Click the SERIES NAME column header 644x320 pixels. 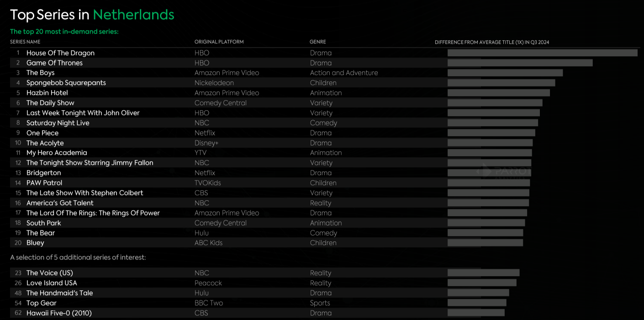coord(25,42)
